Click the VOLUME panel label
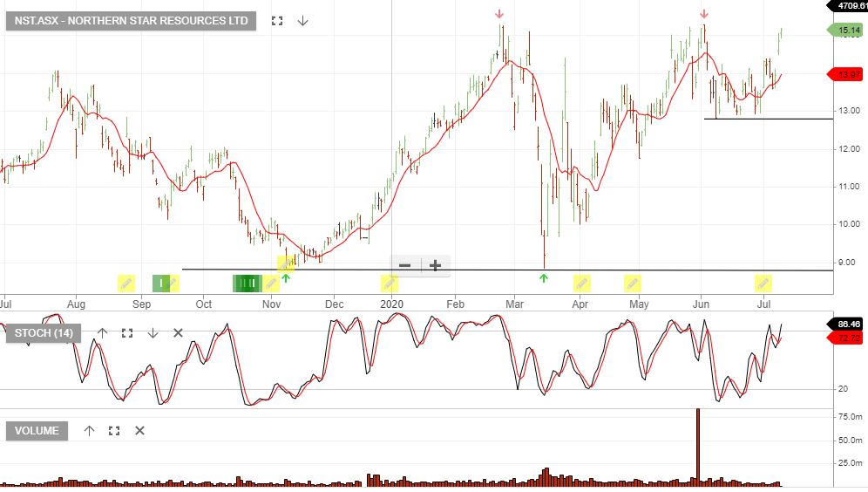This screenshot has height=492, width=868. pyautogui.click(x=37, y=431)
